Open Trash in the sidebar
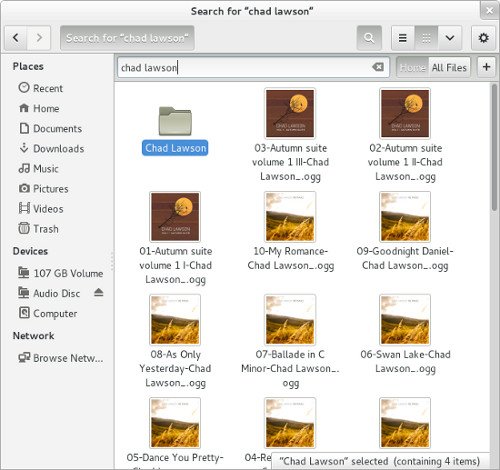This screenshot has height=470, width=500. point(57,229)
